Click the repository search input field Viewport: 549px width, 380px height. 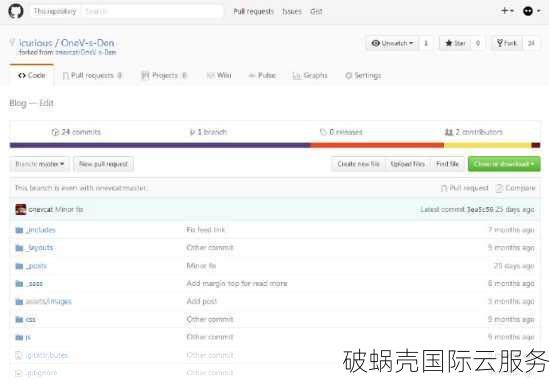click(x=153, y=11)
